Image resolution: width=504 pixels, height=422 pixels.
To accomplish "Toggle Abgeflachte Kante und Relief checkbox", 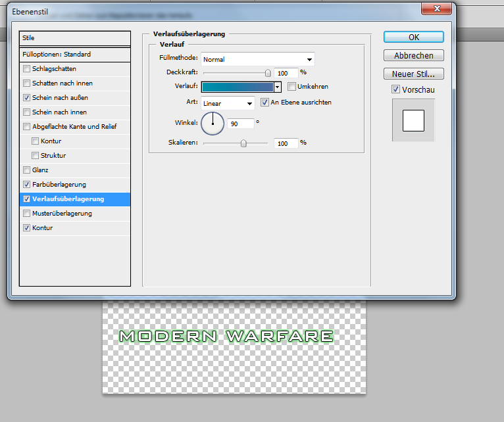I will 27,127.
